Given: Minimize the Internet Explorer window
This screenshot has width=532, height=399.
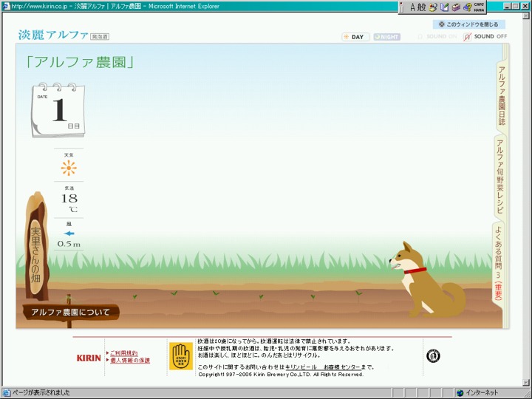Looking at the screenshot, I should 507,6.
